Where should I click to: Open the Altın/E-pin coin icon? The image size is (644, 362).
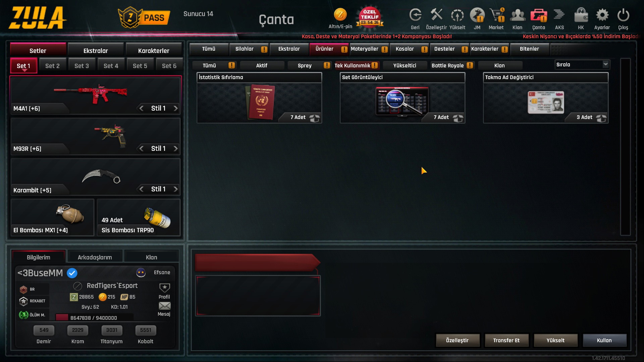pyautogui.click(x=340, y=15)
